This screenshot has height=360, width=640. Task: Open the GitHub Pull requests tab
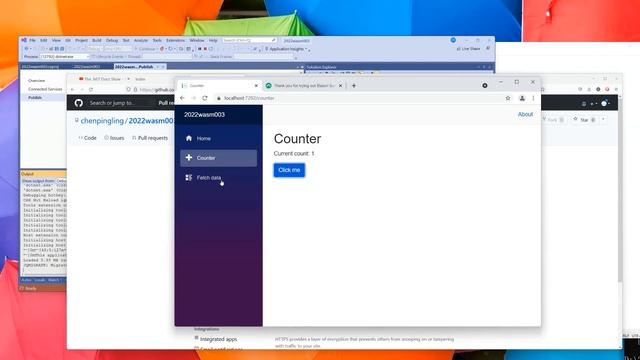[x=150, y=138]
